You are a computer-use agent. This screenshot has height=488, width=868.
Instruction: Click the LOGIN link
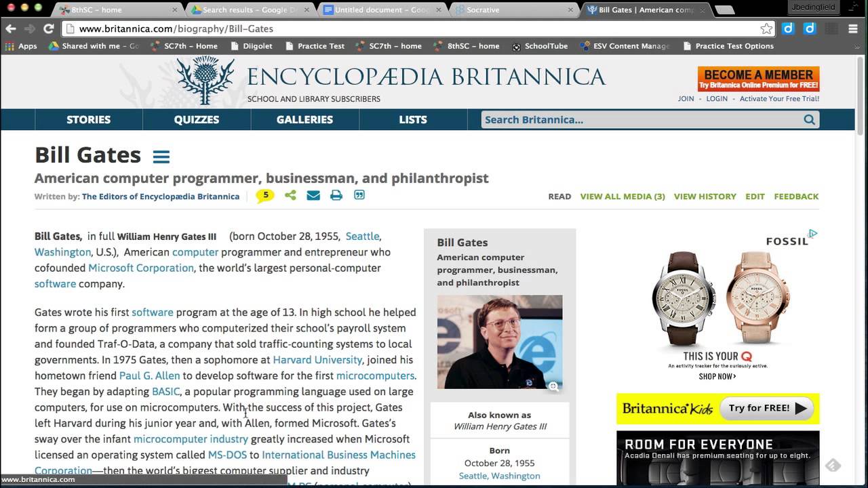717,98
